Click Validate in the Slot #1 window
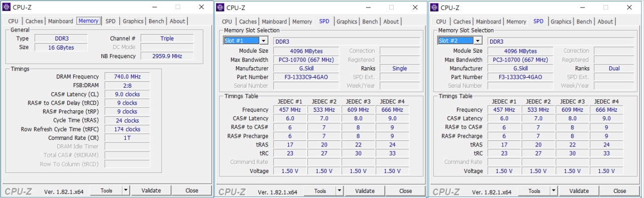The width and height of the screenshot is (644, 198). [x=365, y=191]
